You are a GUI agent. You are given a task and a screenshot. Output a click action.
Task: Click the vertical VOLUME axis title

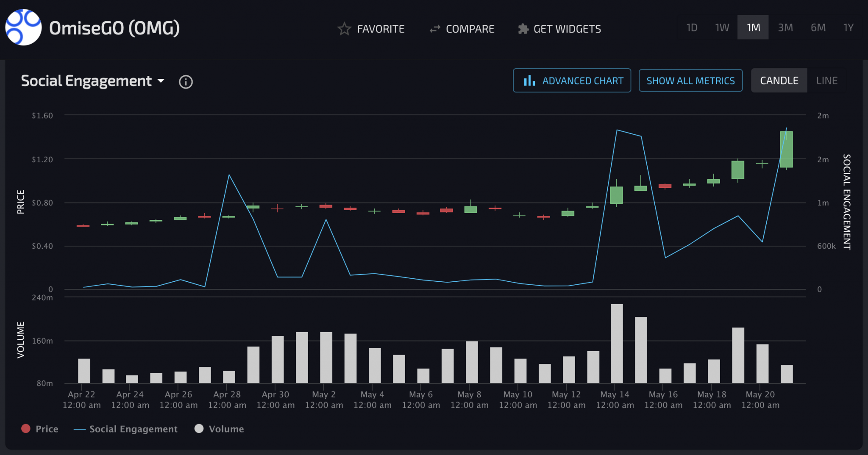pyautogui.click(x=20, y=340)
